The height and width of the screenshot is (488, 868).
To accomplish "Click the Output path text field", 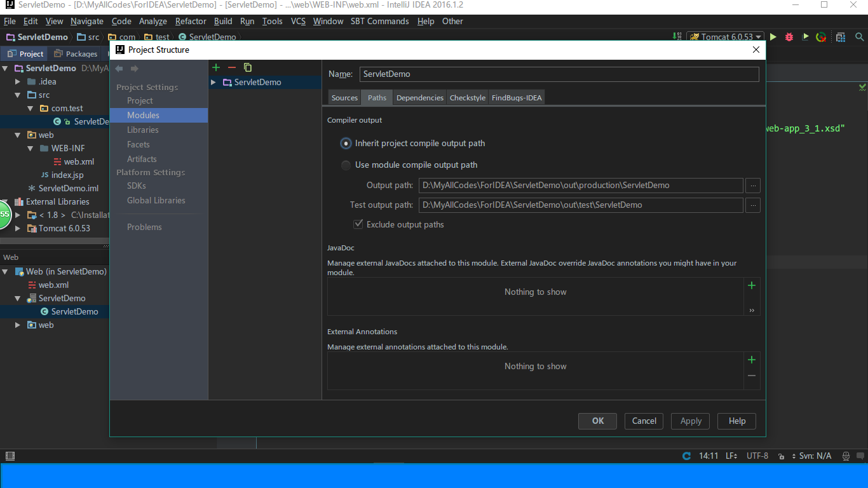I will coord(581,186).
